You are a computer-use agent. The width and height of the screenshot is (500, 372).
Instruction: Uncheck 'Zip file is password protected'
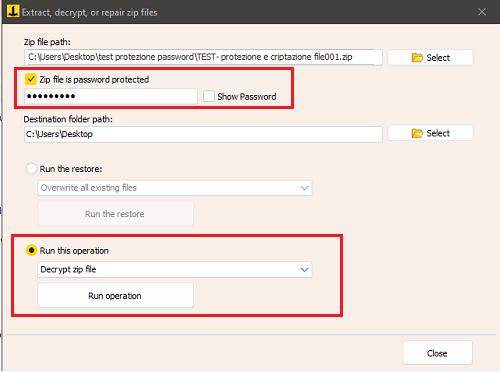point(31,79)
